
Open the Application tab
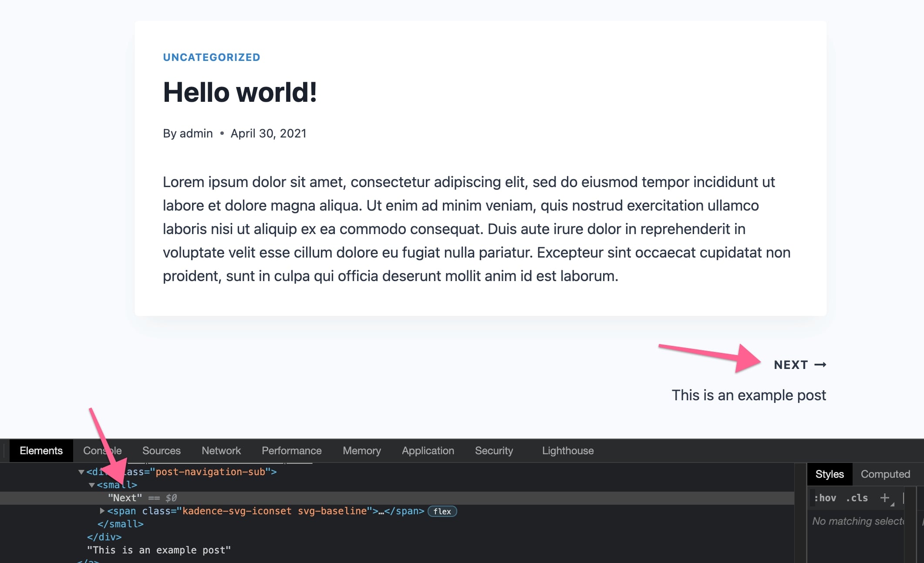(x=428, y=450)
